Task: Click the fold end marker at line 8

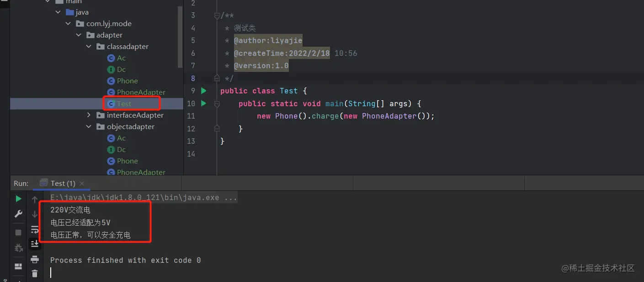Action: [217, 78]
